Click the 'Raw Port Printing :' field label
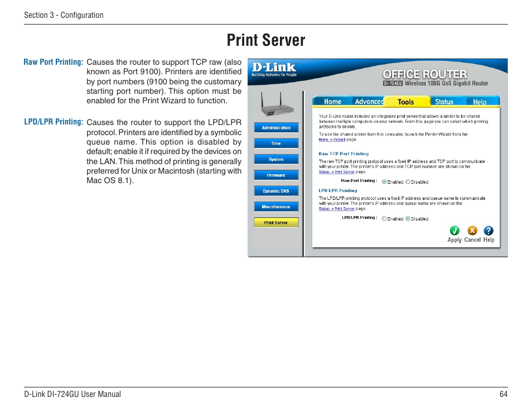Screen dimensions: 532x412 pos(359,181)
